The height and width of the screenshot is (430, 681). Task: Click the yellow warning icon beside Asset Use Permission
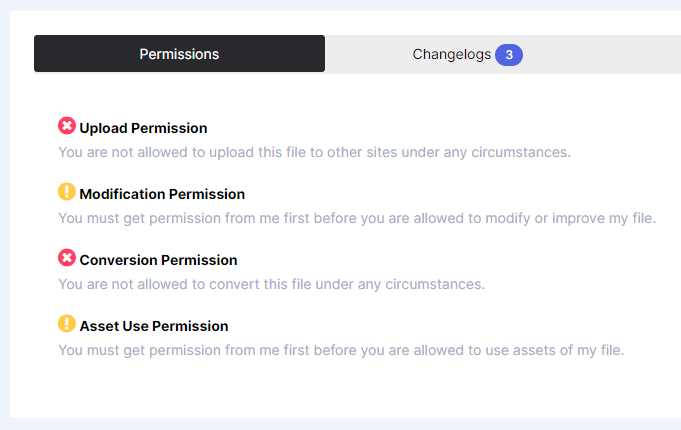pyautogui.click(x=67, y=324)
